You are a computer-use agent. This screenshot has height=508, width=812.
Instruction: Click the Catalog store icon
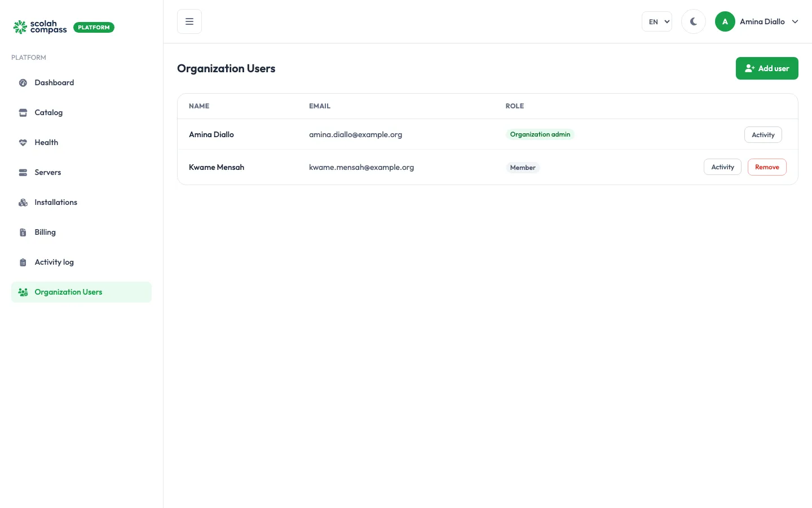point(23,113)
